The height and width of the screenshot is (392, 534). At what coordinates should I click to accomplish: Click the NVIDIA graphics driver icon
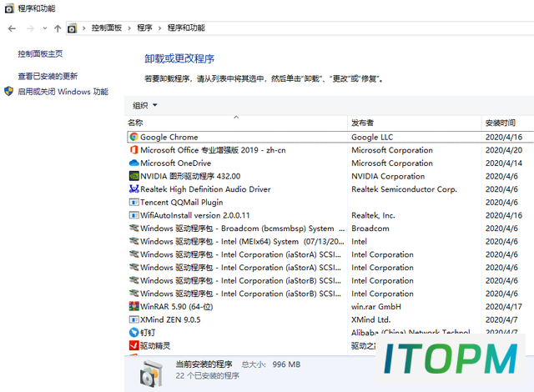coord(133,176)
